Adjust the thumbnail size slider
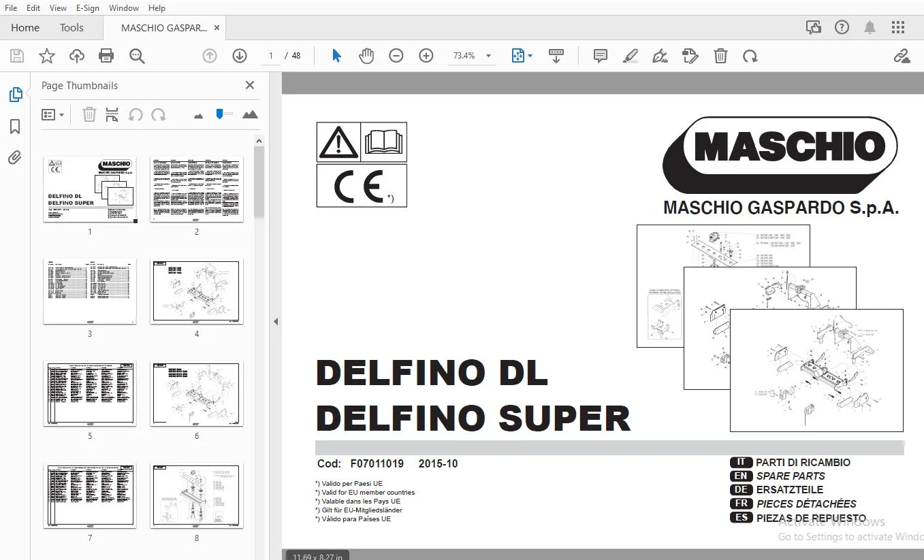 pos(219,114)
